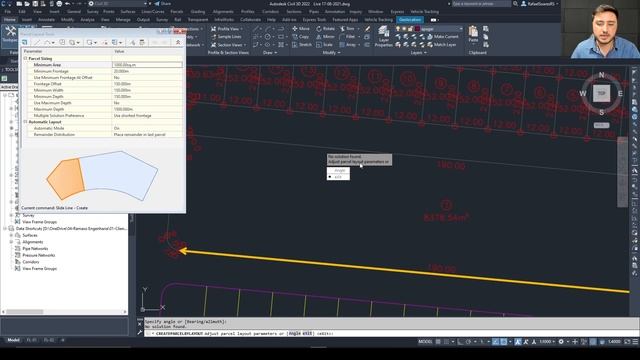
Task: Edit the Minimum Area value field
Action: tap(147, 64)
